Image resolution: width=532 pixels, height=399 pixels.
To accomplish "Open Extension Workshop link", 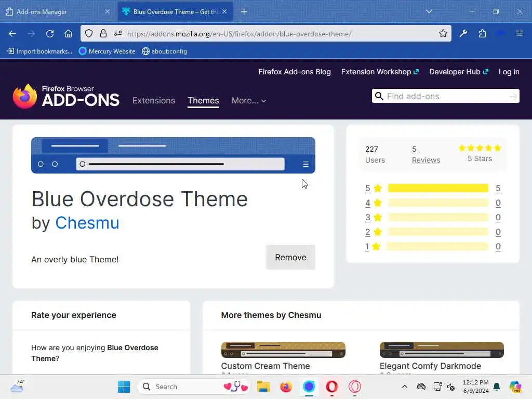I will tap(380, 72).
